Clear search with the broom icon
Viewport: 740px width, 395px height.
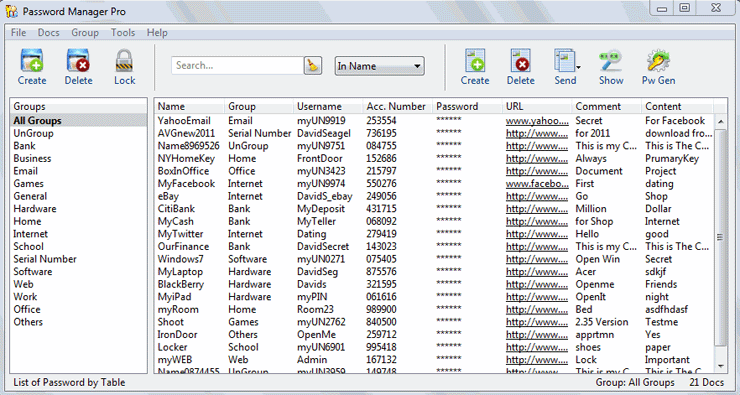click(x=312, y=66)
